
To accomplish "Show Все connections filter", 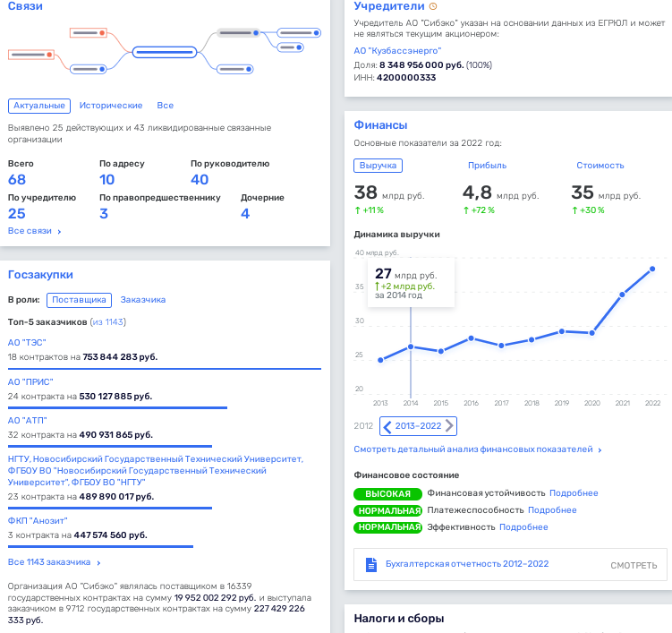I will [165, 106].
